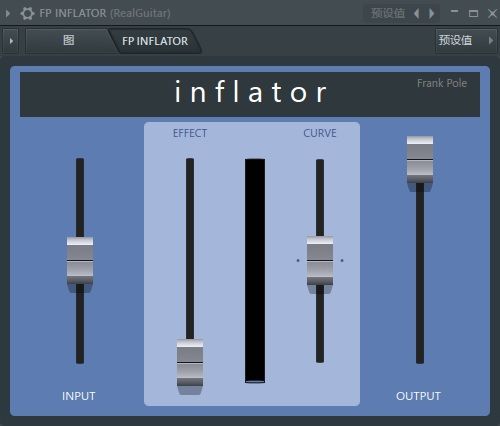The height and width of the screenshot is (426, 500).
Task: Select the previous preset arrow in the title bar
Action: pos(417,13)
